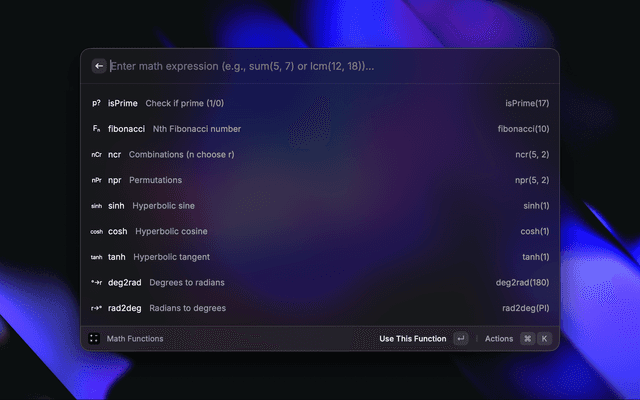Click the cosh function icon
Viewport: 640px width, 400px height.
[x=96, y=232]
